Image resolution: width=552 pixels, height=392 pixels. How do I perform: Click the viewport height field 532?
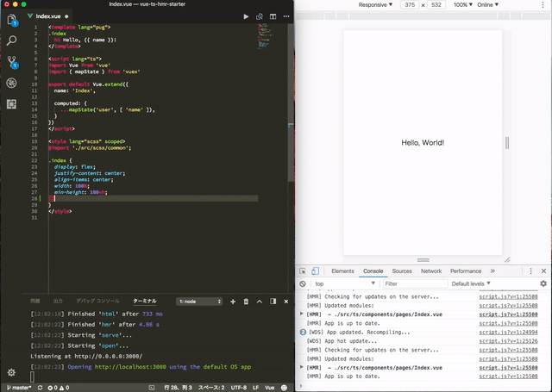(x=436, y=5)
